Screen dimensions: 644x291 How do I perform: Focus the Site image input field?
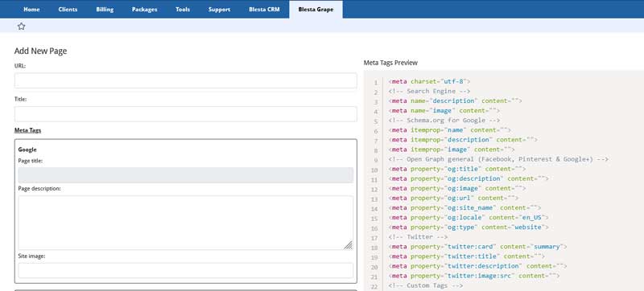point(186,271)
